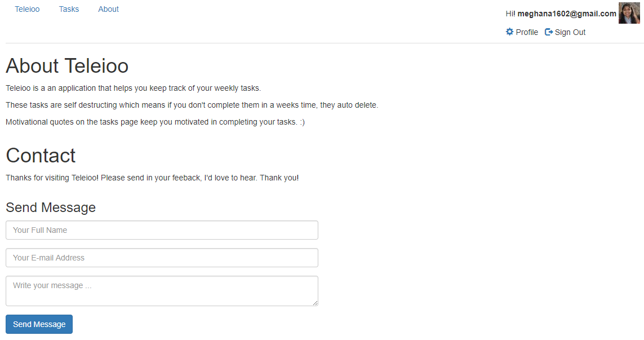This screenshot has width=644, height=340.
Task: Click the self destructing tasks paragraph
Action: 192,105
